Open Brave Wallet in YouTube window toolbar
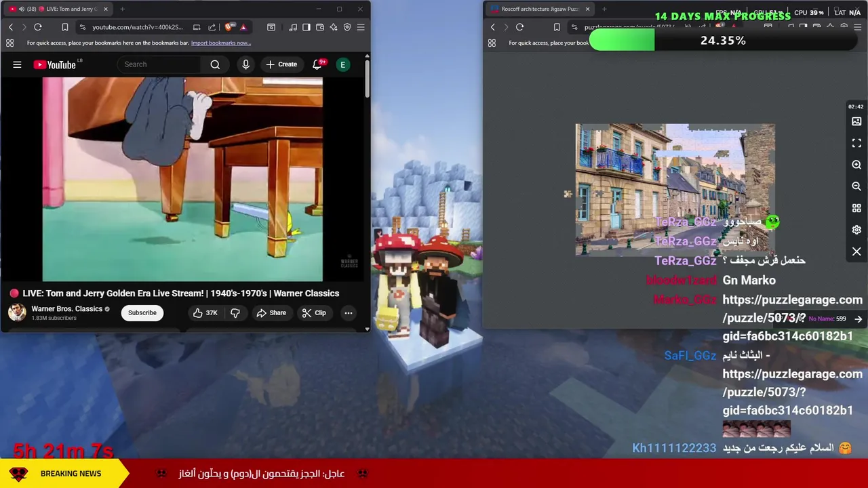 tap(320, 27)
